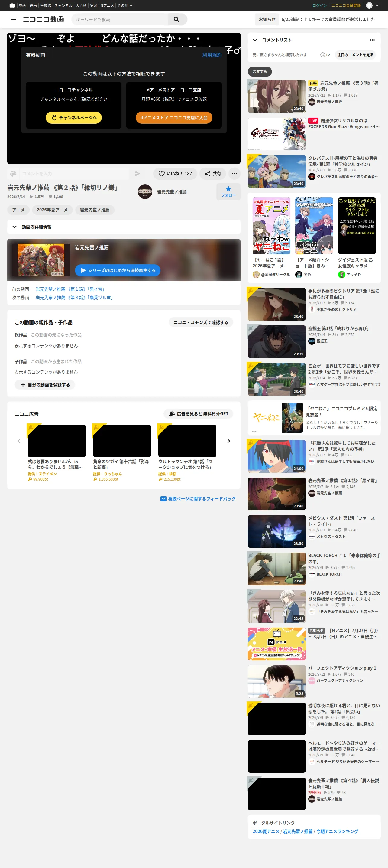Viewport: 388px width, 868px height.
Task: Open 静画 in top navigation
Action: click(x=33, y=5)
